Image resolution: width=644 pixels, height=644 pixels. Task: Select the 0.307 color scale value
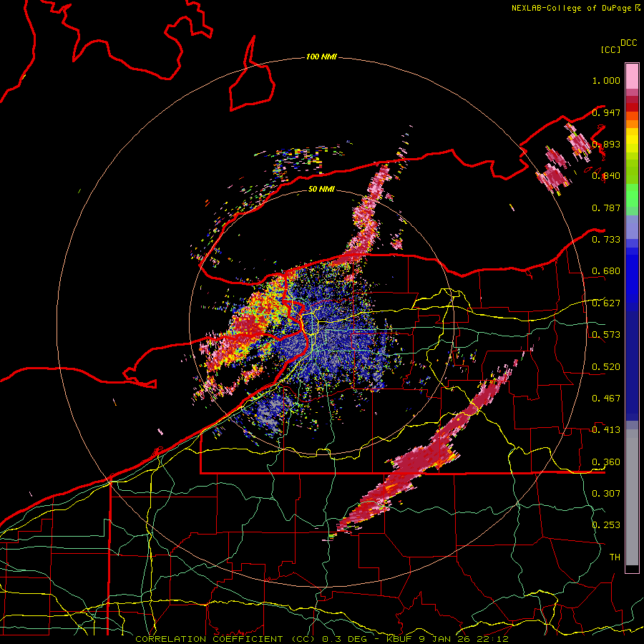(606, 494)
